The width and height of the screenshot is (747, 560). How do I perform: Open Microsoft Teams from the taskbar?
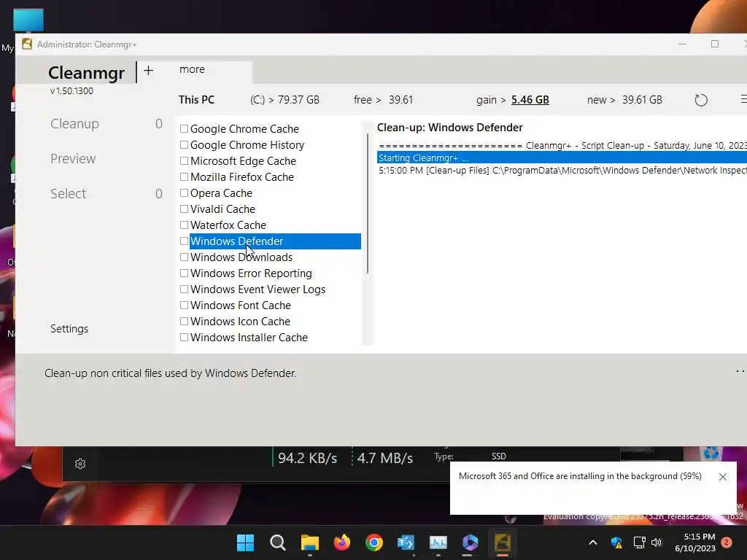[x=406, y=542]
